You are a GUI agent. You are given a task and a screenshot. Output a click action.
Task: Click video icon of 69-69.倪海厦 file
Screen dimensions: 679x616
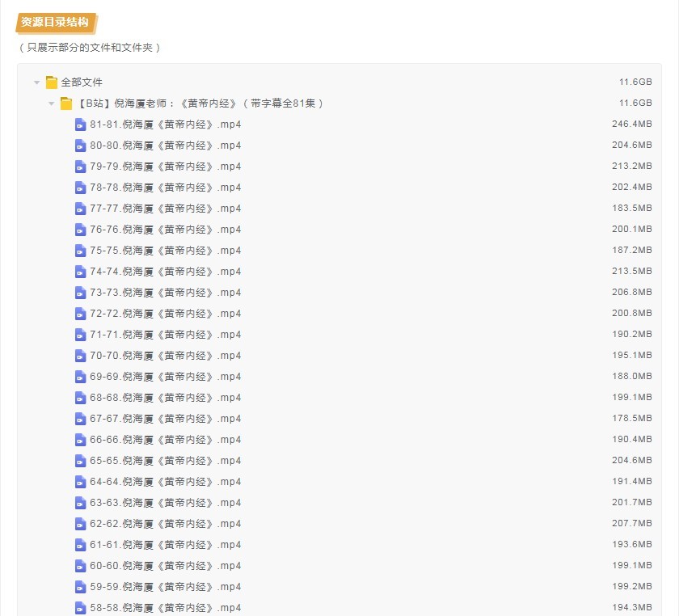click(x=81, y=377)
